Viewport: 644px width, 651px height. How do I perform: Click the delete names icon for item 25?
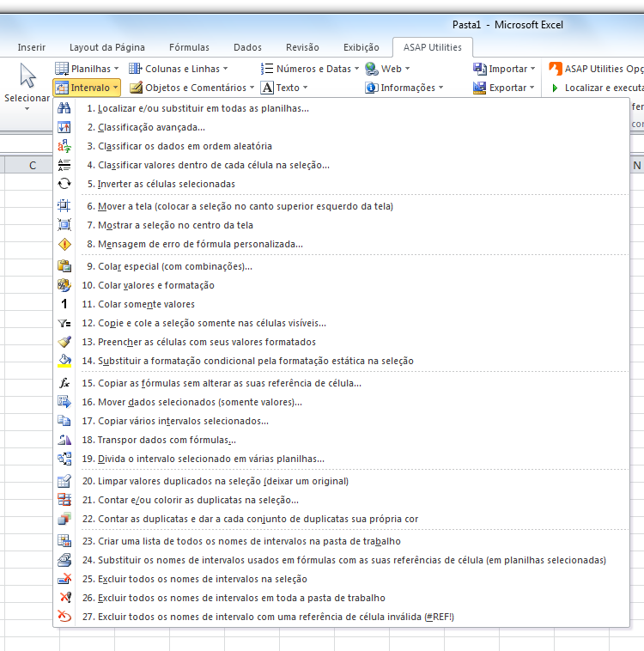[64, 579]
